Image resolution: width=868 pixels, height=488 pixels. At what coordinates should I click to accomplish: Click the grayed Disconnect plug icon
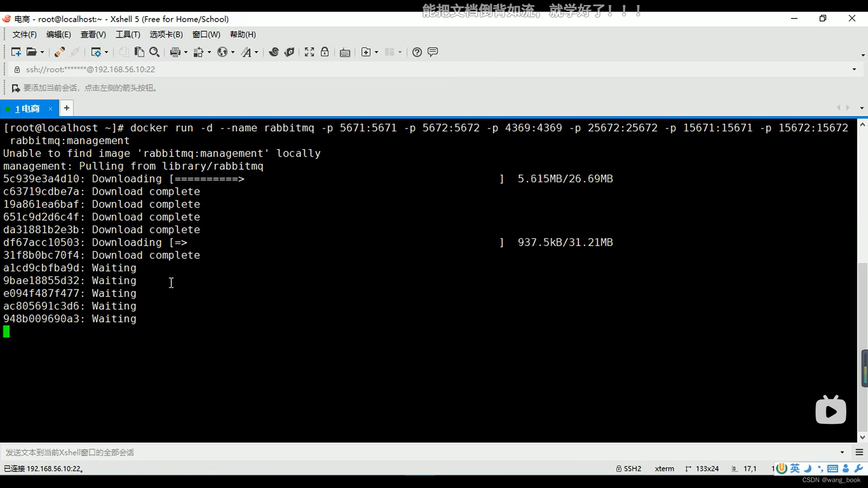(75, 52)
